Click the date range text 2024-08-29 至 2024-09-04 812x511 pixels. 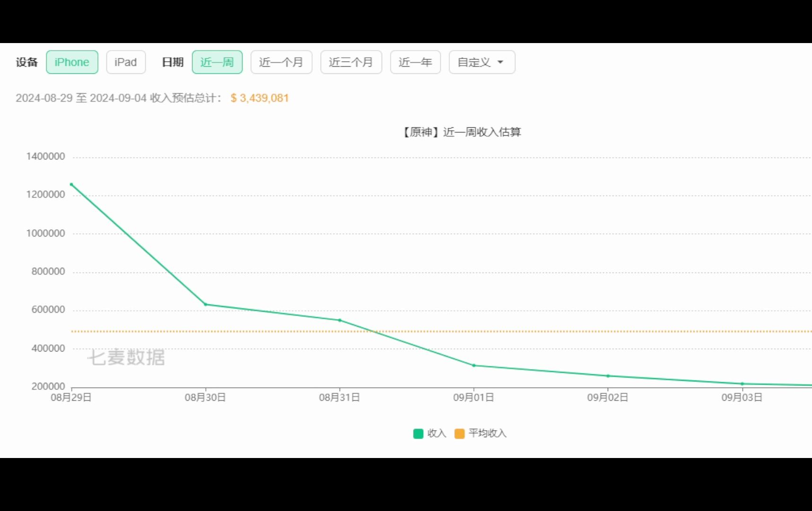point(81,98)
